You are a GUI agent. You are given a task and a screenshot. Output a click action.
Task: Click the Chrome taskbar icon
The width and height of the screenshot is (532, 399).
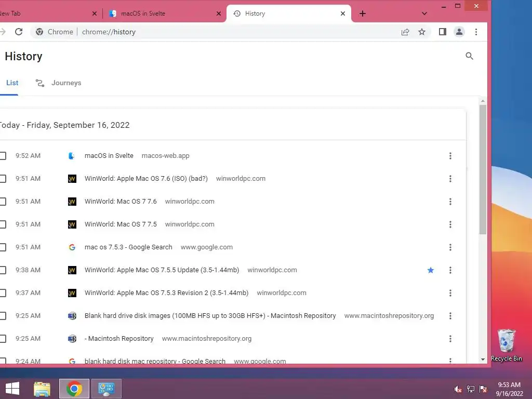[x=74, y=389]
